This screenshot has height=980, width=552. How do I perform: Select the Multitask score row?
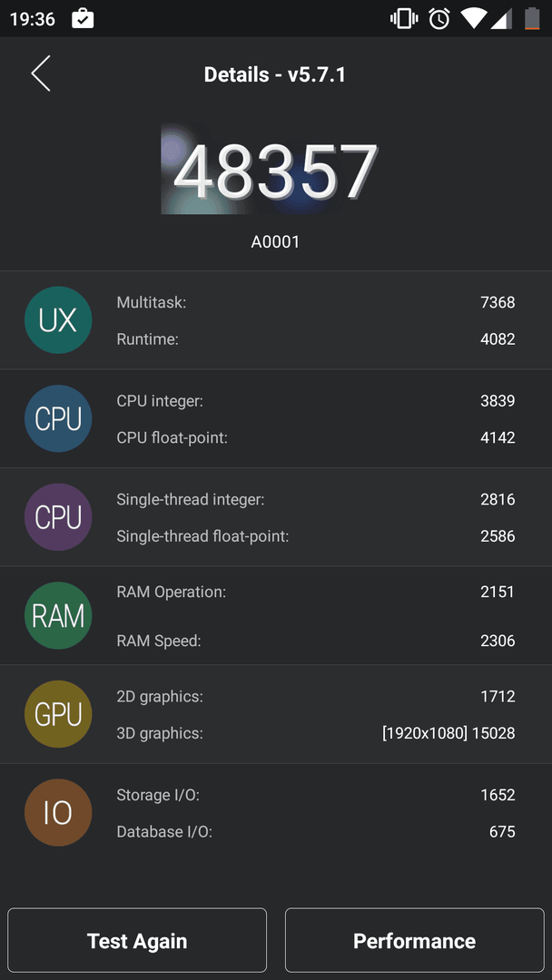pos(316,302)
